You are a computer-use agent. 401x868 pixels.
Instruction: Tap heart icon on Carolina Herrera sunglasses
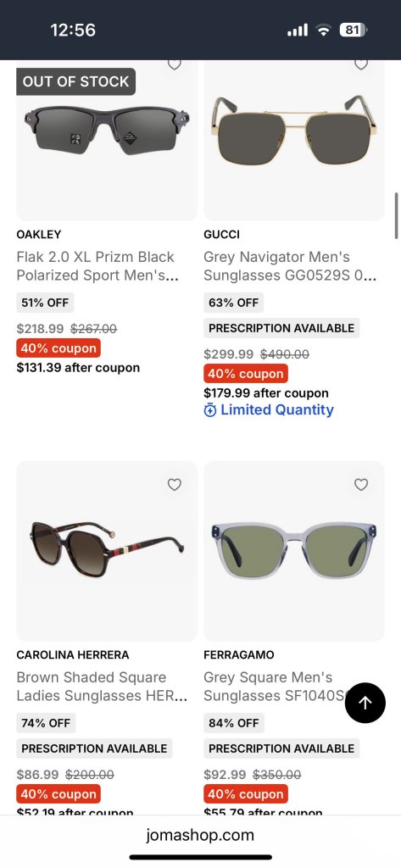(x=175, y=484)
